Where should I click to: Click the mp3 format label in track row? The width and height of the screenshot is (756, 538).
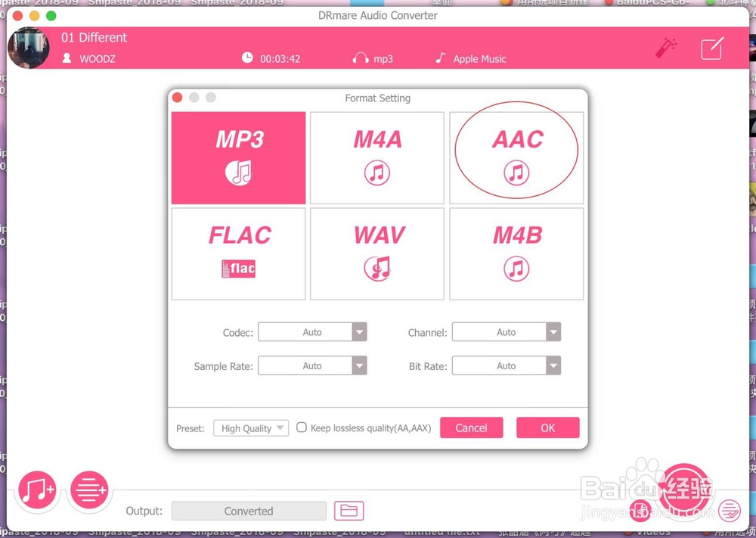click(x=383, y=59)
